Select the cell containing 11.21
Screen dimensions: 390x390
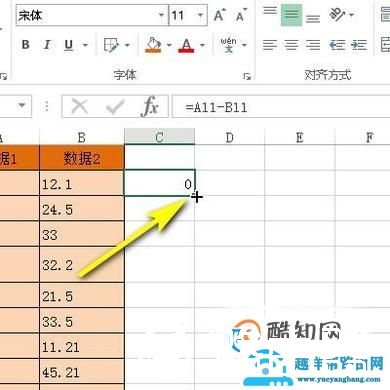(x=82, y=347)
